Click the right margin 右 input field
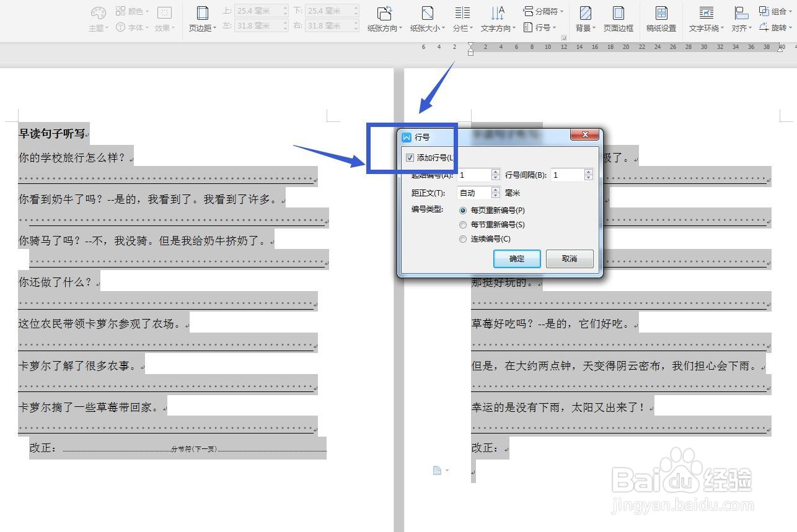The height and width of the screenshot is (532, 797). (332, 26)
